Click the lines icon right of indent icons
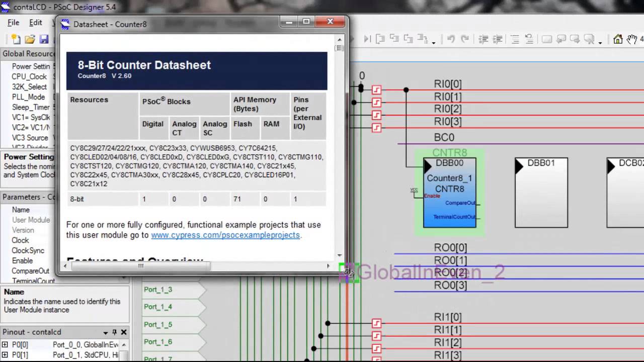This screenshot has height=362, width=644. tap(515, 39)
